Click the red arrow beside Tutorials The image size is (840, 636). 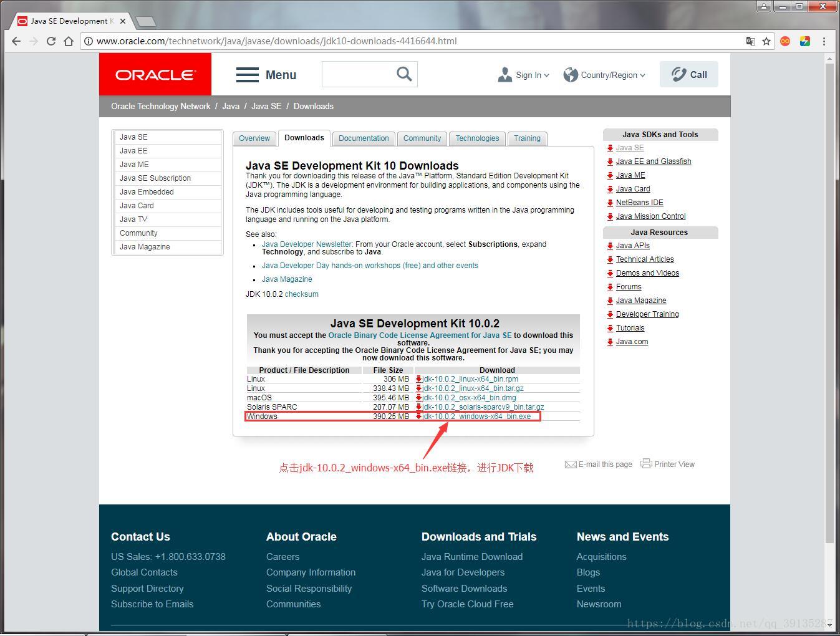610,328
